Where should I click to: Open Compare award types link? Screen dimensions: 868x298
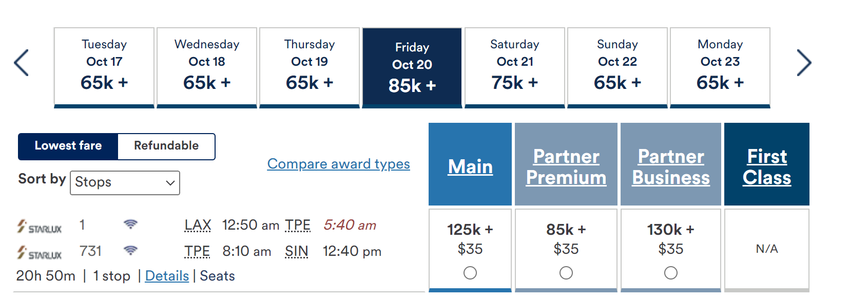[339, 164]
